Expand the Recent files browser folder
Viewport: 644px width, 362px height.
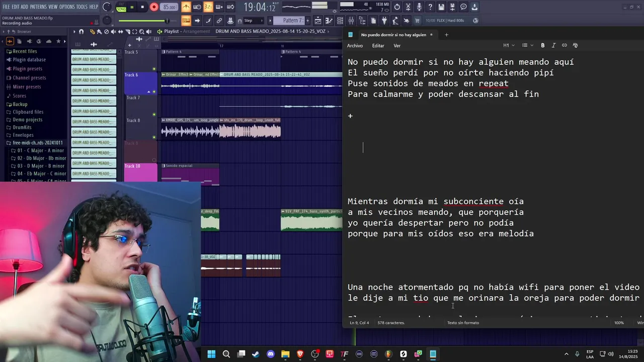coord(25,51)
